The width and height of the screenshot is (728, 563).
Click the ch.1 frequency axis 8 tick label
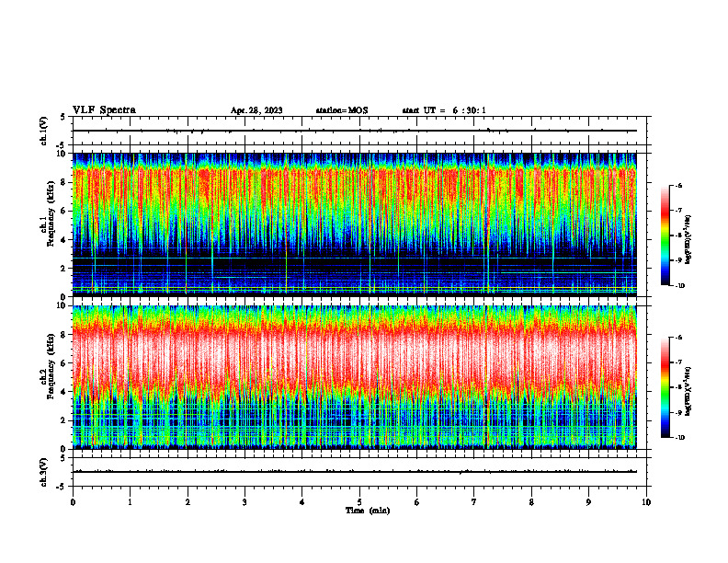(64, 182)
